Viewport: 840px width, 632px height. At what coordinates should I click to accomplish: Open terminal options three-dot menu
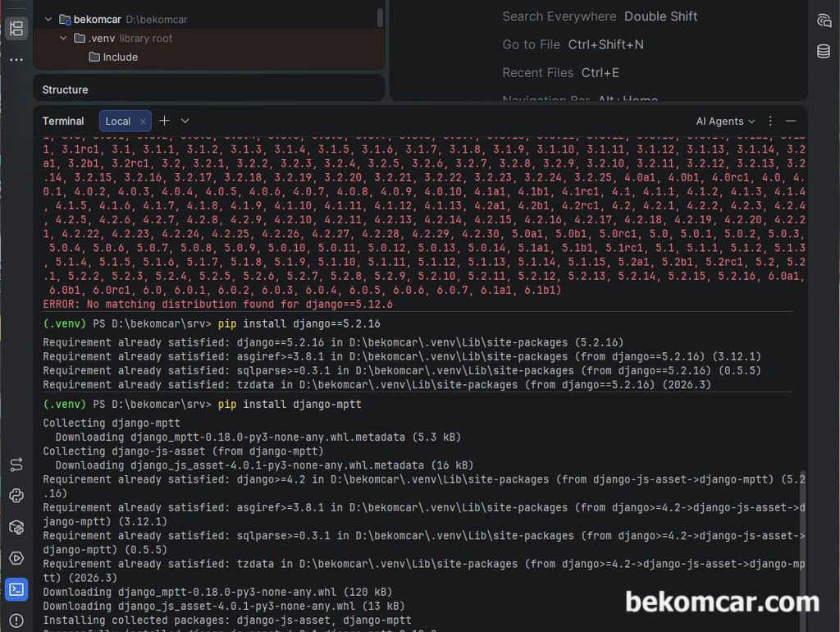(x=770, y=121)
